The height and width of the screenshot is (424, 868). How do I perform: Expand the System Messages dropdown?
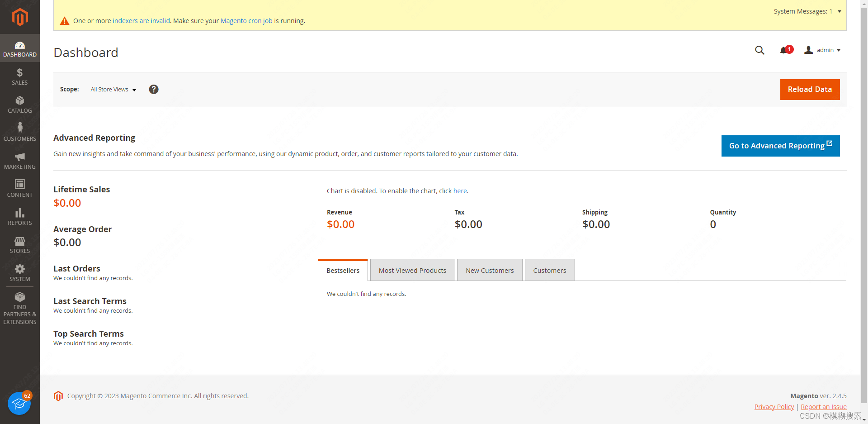(807, 11)
